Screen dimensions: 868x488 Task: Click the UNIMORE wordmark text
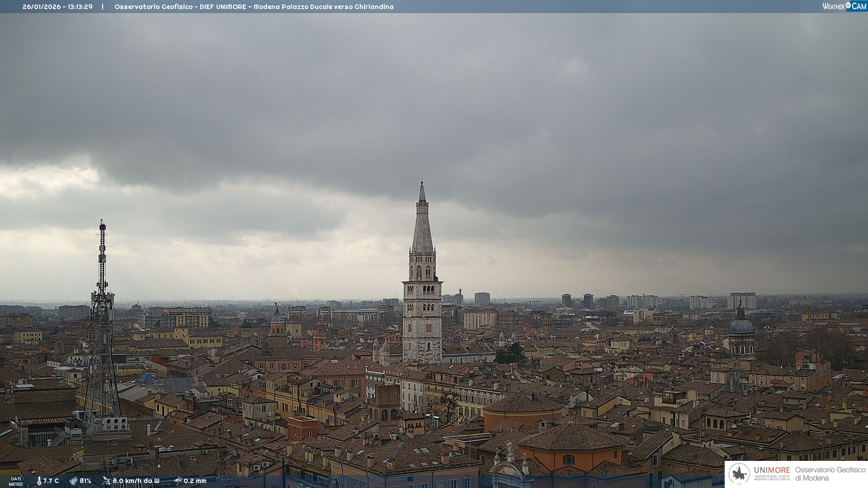(x=772, y=470)
